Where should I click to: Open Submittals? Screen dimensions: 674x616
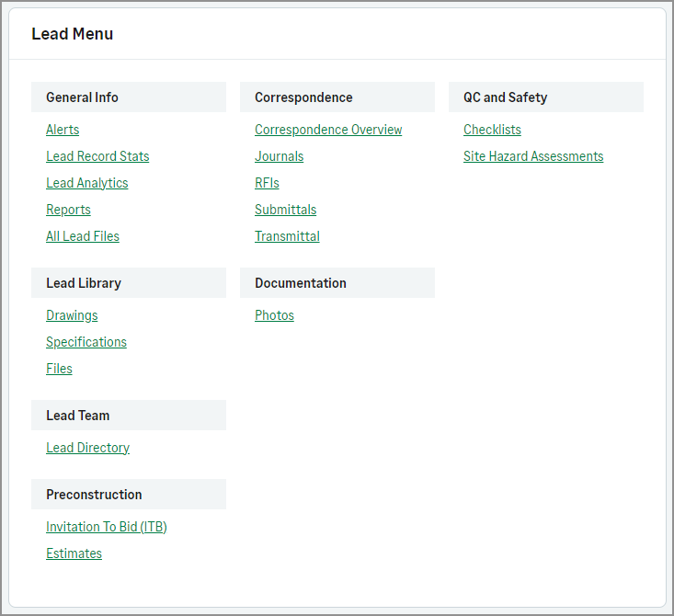tap(285, 210)
